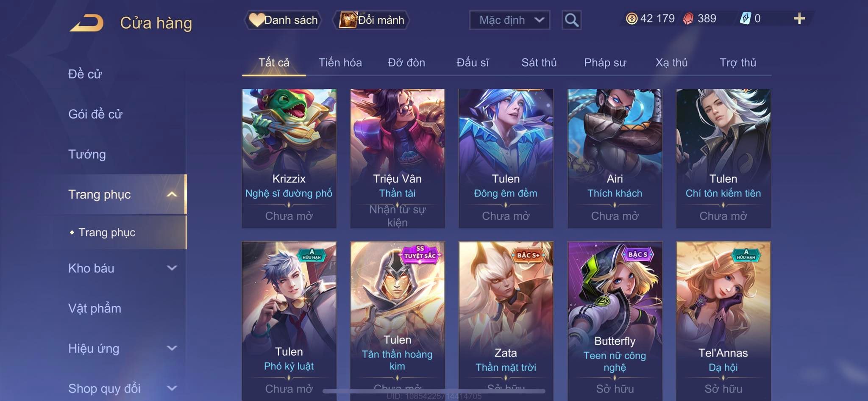Tap the plus icon to add currency
Viewport: 868px width, 401px height.
coord(799,19)
